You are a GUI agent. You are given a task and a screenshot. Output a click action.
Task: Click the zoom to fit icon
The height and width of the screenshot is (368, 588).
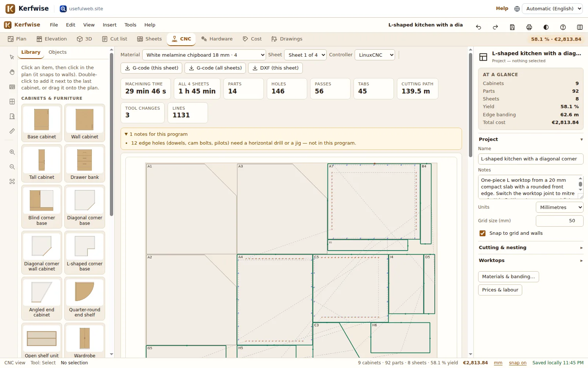click(x=12, y=181)
